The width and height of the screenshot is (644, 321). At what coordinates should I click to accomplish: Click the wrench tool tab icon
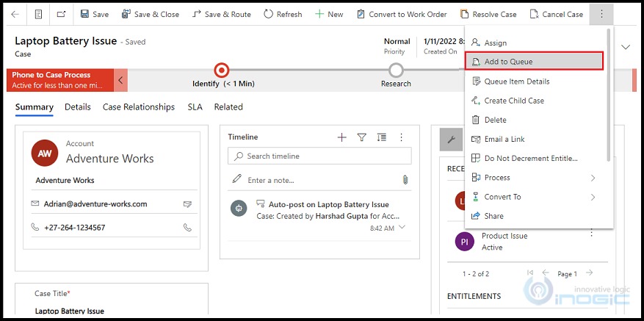coord(450,139)
